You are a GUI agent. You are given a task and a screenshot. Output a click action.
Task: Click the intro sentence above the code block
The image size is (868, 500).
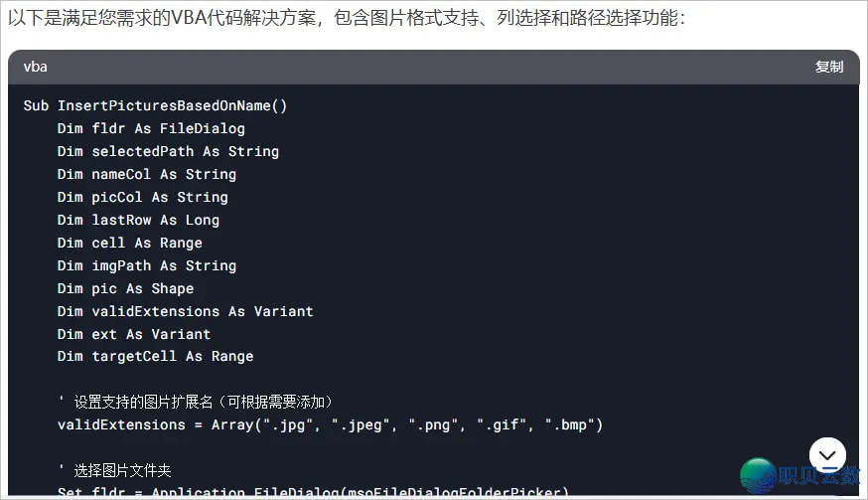[x=347, y=18]
